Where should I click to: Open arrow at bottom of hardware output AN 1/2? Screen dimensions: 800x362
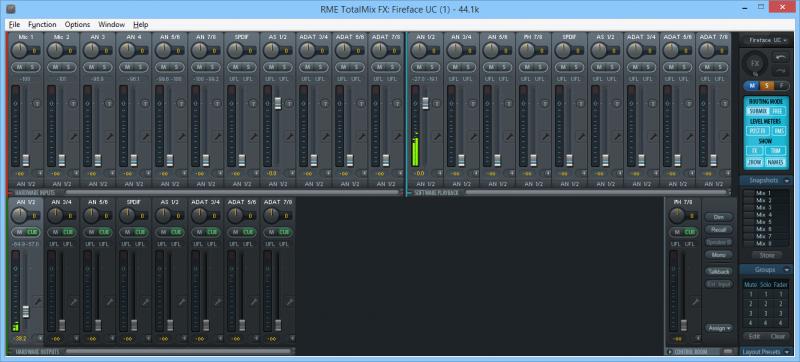click(40, 338)
